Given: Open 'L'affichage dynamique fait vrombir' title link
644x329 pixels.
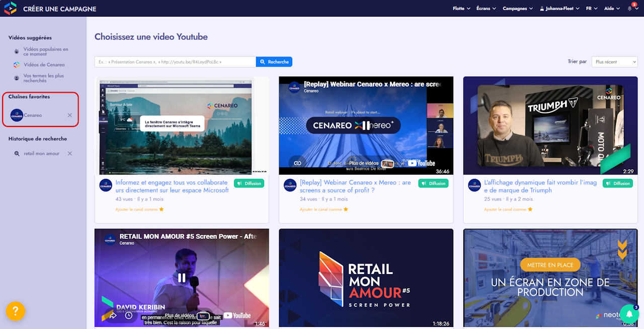Looking at the screenshot, I should pyautogui.click(x=540, y=186).
